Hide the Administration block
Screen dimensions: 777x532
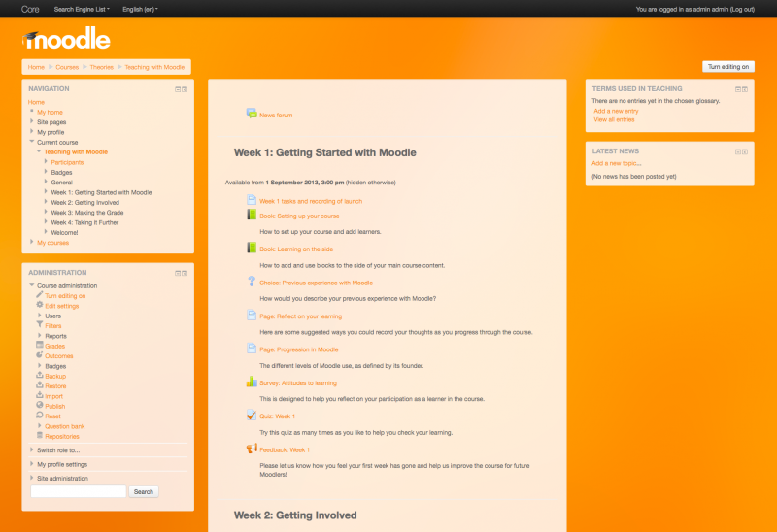click(178, 274)
